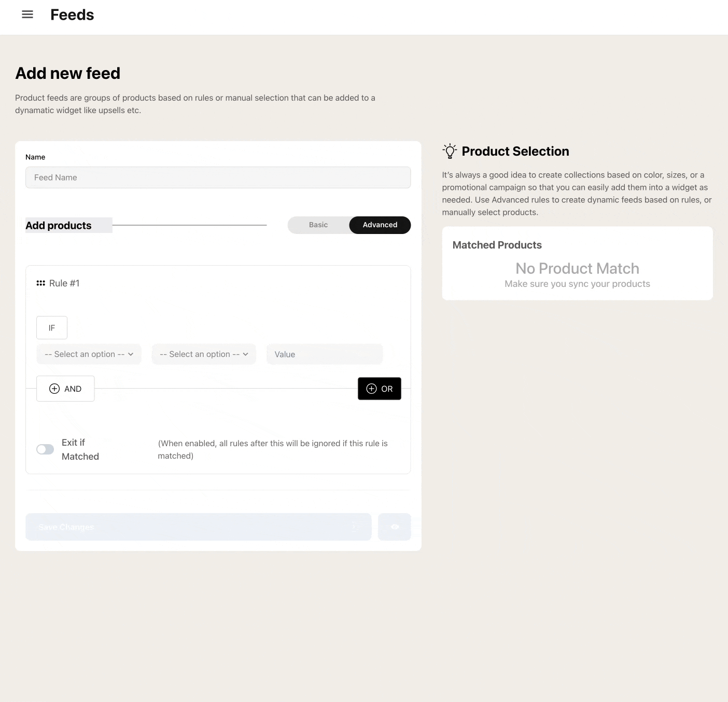This screenshot has width=728, height=702.
Task: Click the rule Value input field
Action: (x=325, y=354)
